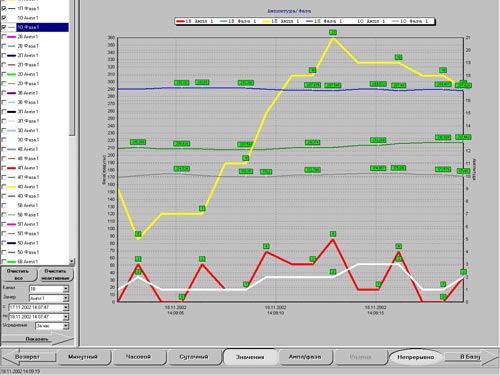This screenshot has width=500, height=375.
Task: Switch to the Суточный view
Action: (194, 357)
